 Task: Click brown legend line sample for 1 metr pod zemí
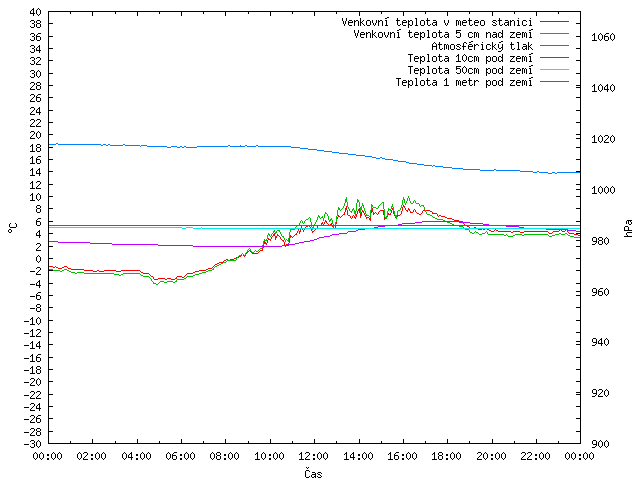point(554,82)
